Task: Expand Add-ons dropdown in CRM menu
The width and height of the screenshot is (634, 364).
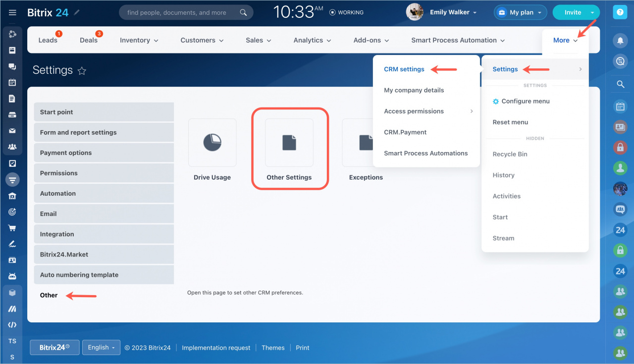Action: pos(371,40)
